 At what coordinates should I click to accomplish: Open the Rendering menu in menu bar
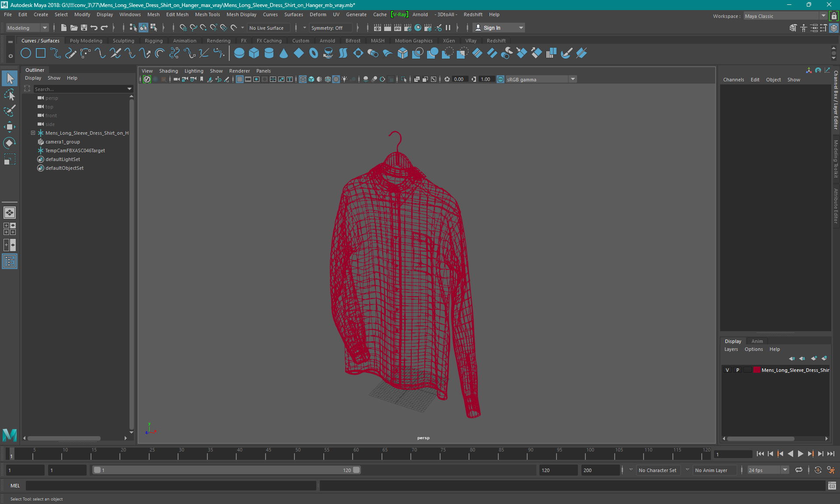click(218, 40)
